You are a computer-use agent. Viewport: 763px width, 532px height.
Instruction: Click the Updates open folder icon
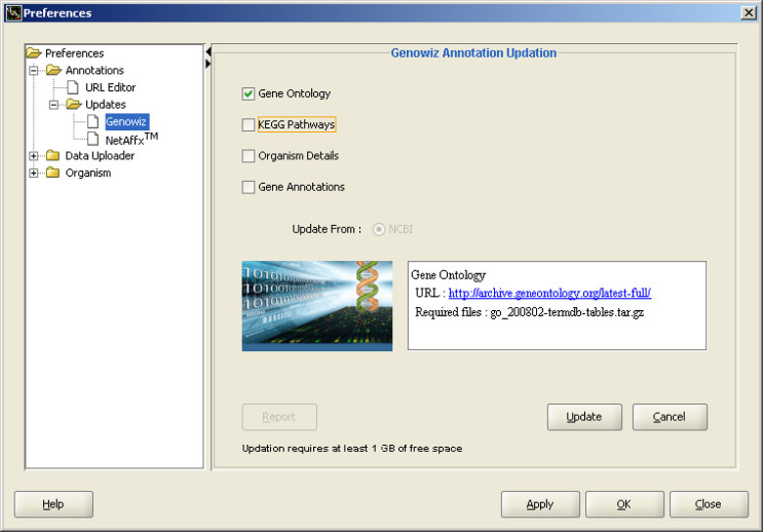tap(73, 104)
